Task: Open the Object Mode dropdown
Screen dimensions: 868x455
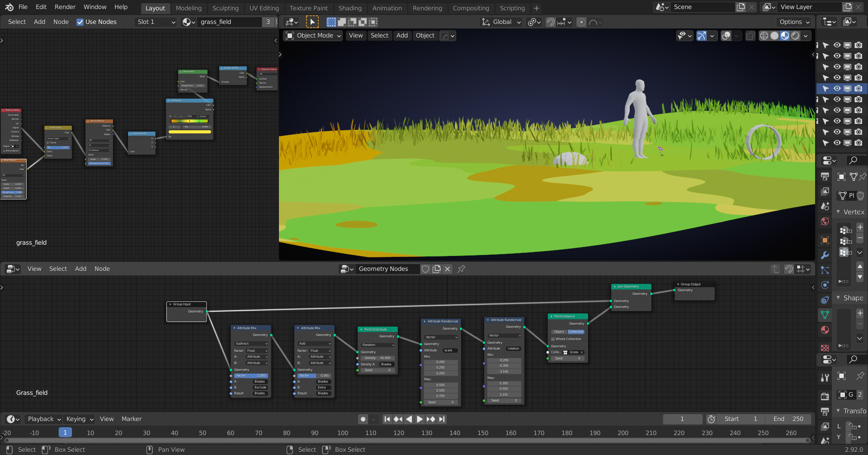Action: tap(313, 36)
